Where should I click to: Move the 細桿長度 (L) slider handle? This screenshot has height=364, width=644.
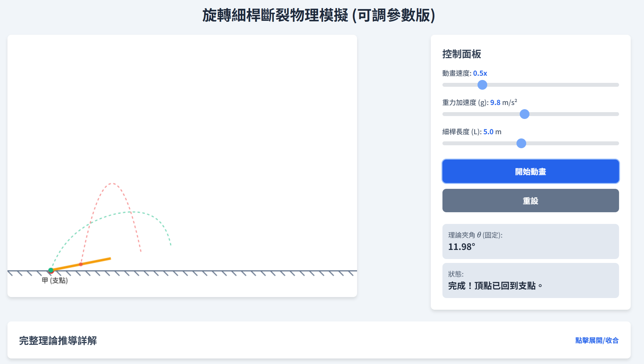(522, 143)
